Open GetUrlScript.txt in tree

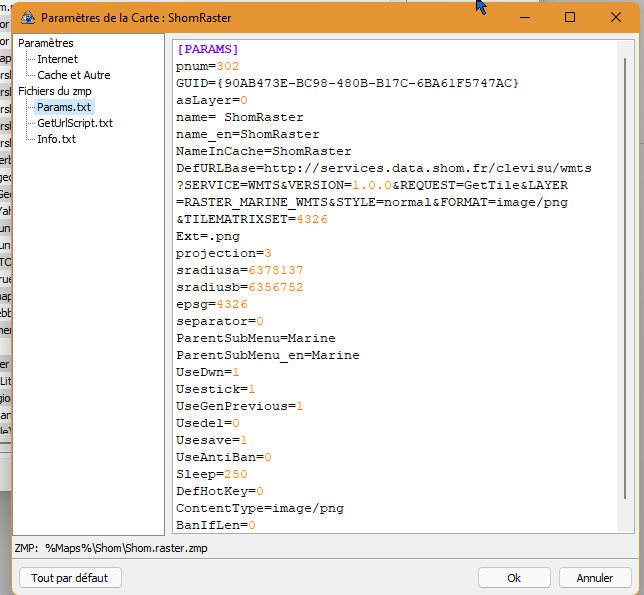pos(75,123)
